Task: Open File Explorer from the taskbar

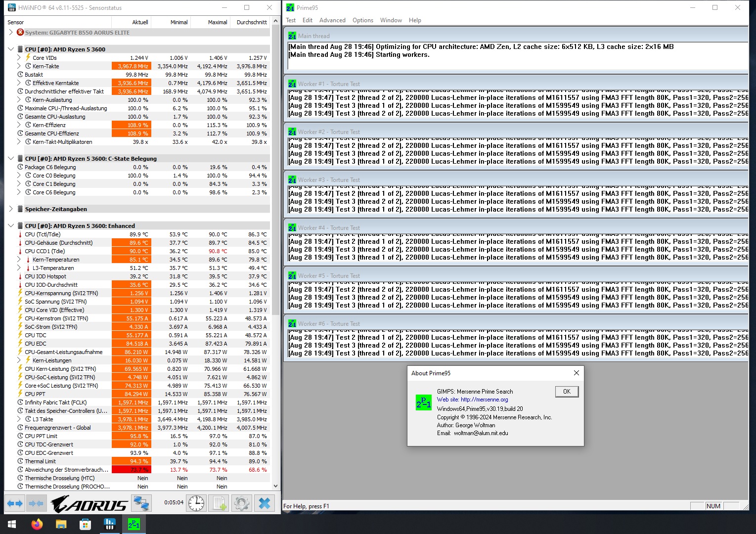Action: [x=61, y=524]
